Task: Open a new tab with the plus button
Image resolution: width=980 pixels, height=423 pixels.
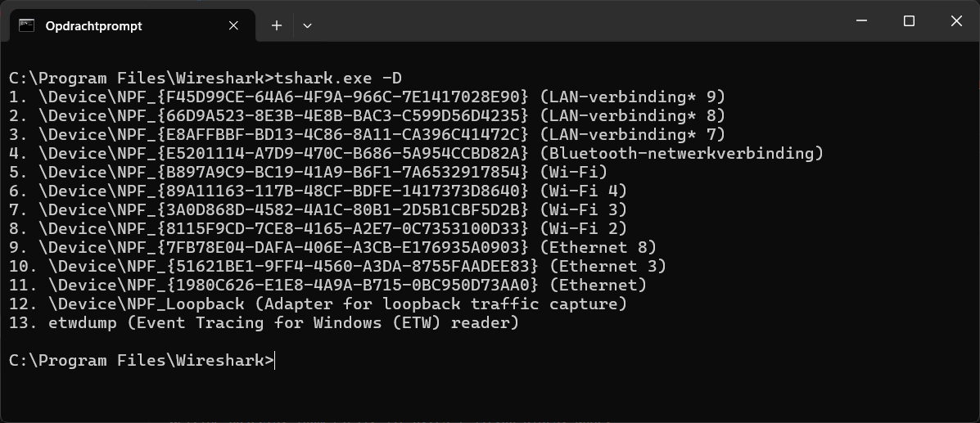Action: (x=277, y=25)
